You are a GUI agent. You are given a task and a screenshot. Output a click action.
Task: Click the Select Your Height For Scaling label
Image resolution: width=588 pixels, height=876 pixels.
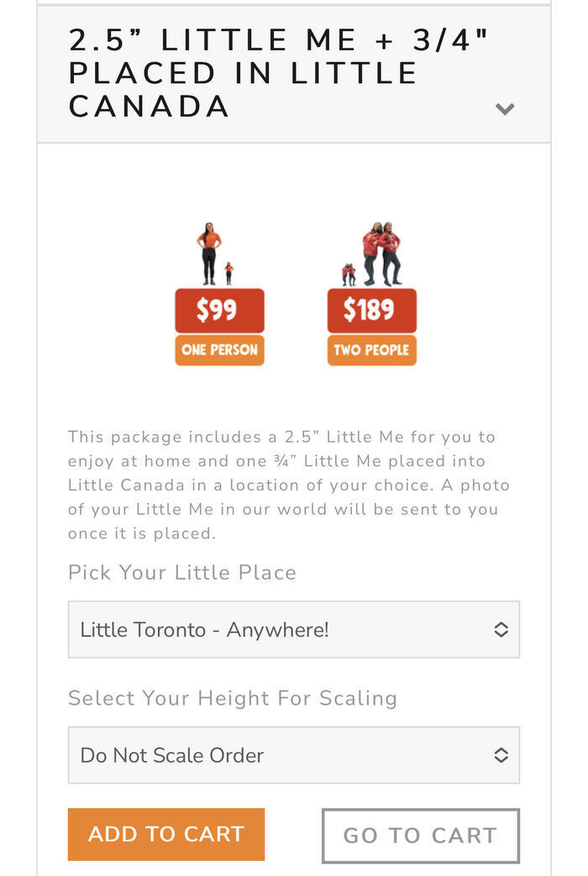pos(233,698)
